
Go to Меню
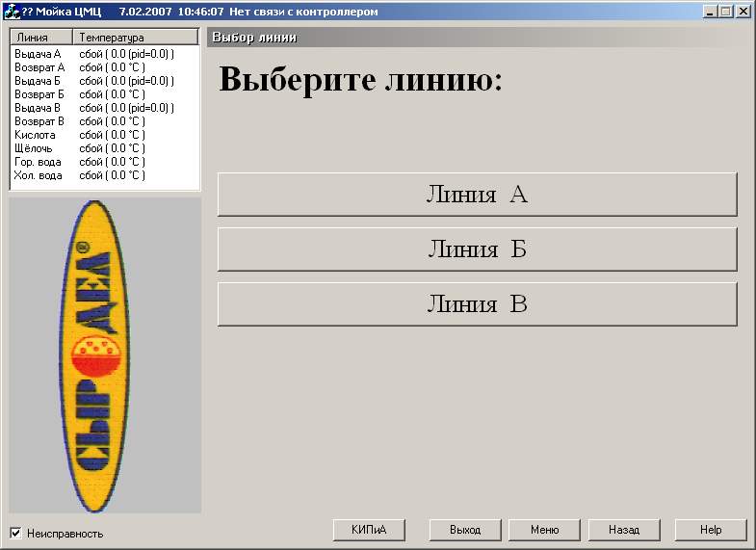[544, 530]
